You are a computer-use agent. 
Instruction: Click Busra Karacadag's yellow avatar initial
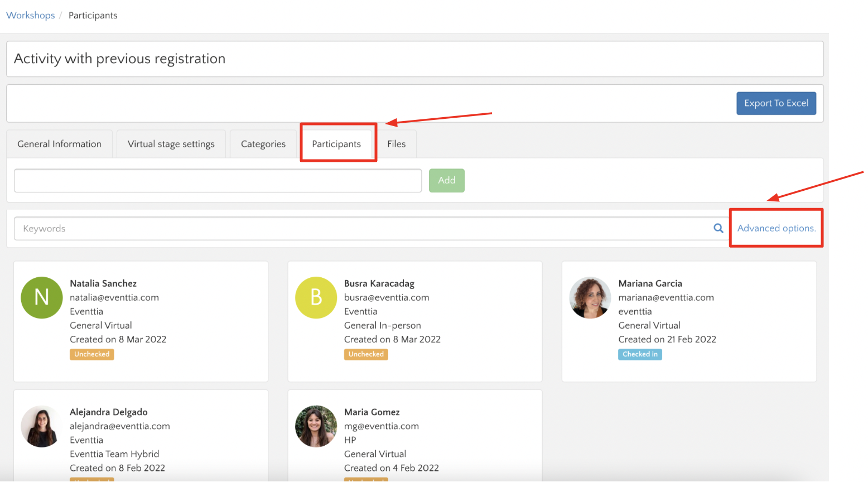[316, 297]
